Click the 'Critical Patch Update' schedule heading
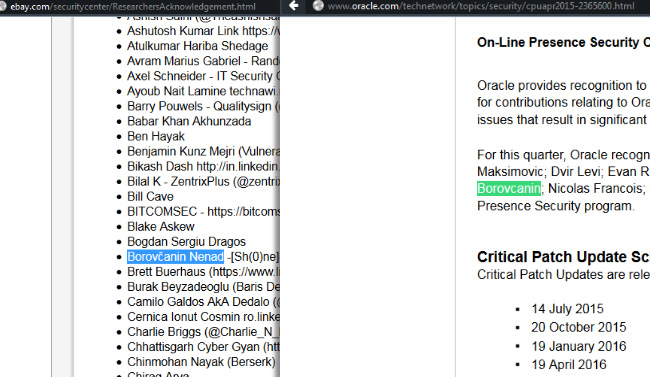 pyautogui.click(x=563, y=257)
